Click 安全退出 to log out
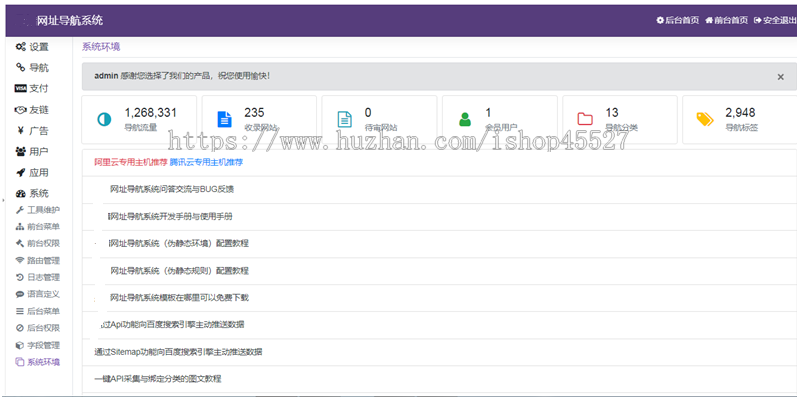 click(775, 20)
